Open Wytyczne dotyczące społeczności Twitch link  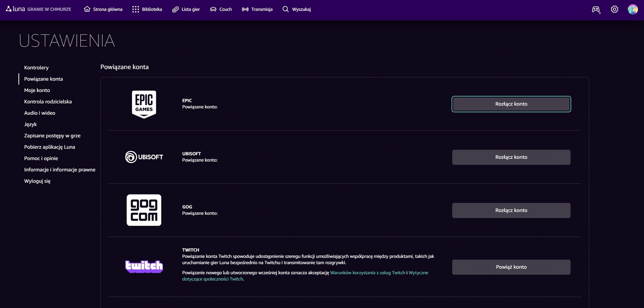point(418,273)
